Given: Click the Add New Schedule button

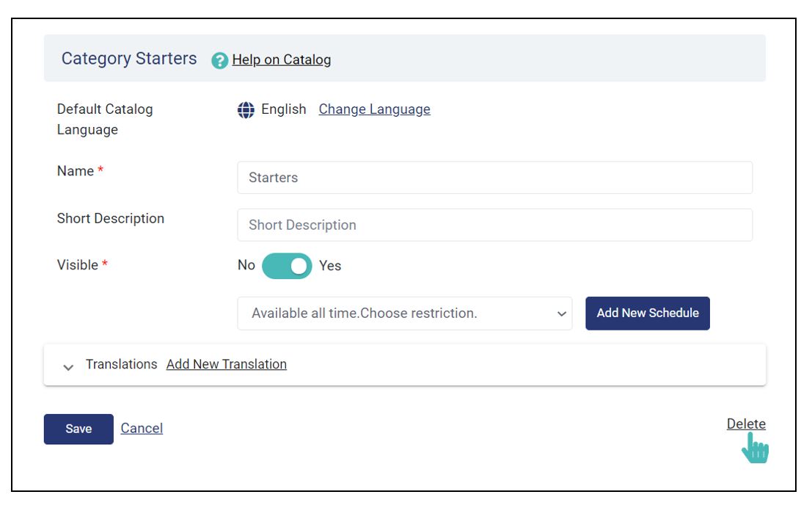Looking at the screenshot, I should pos(647,313).
